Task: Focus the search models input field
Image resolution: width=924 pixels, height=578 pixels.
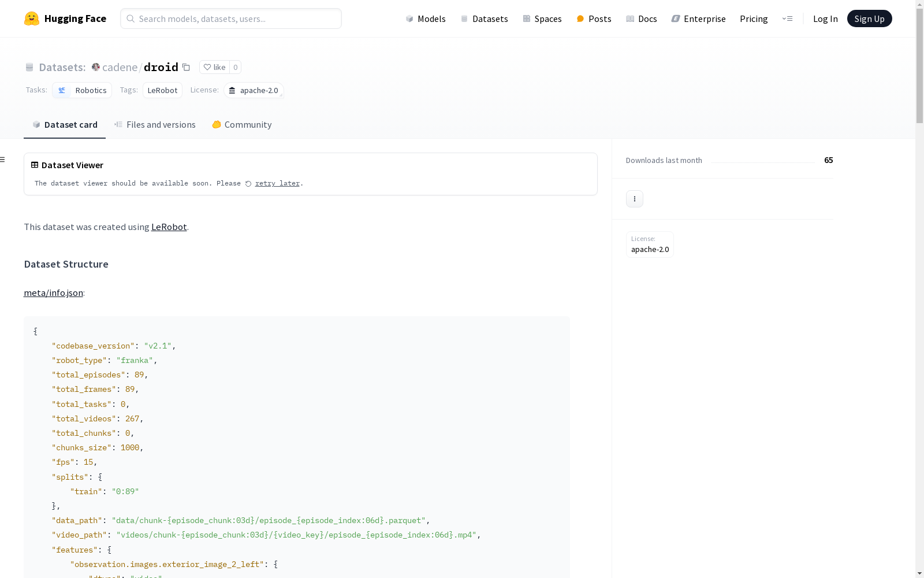Action: [x=231, y=18]
